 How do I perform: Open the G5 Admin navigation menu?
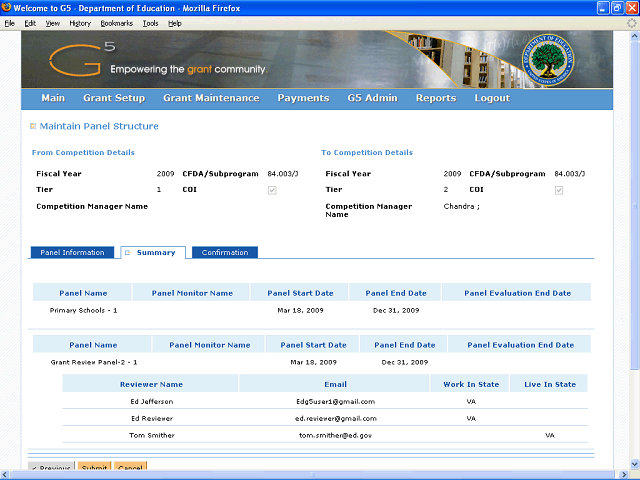click(x=372, y=98)
